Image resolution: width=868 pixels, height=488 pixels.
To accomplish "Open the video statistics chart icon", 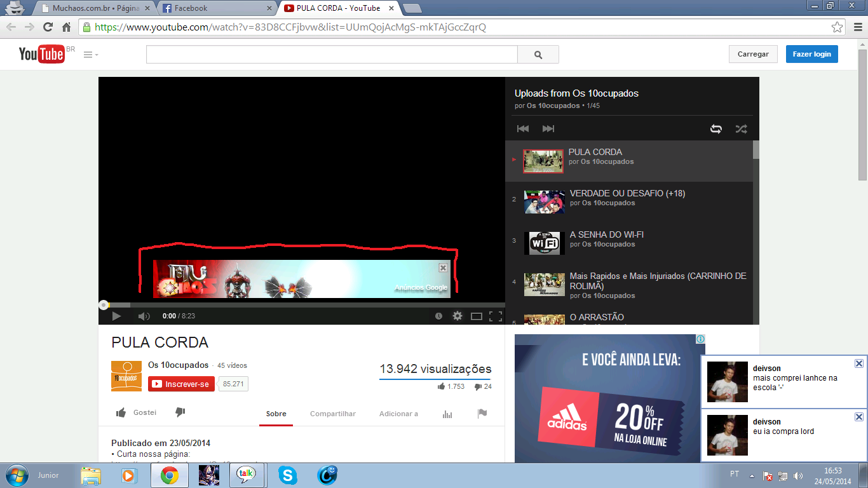I will pyautogui.click(x=447, y=414).
